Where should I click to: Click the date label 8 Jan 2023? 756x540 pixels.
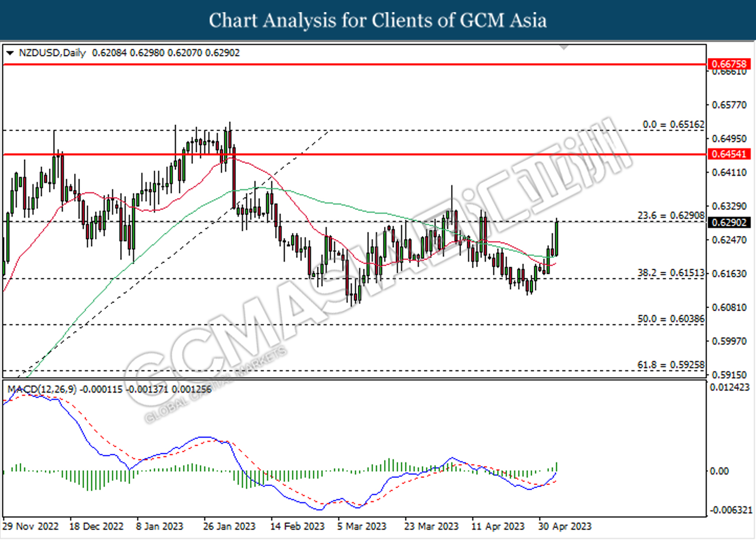[159, 526]
